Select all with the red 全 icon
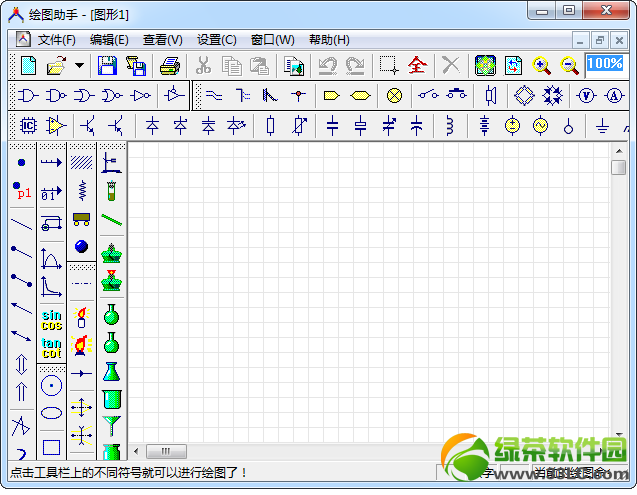 click(x=417, y=65)
